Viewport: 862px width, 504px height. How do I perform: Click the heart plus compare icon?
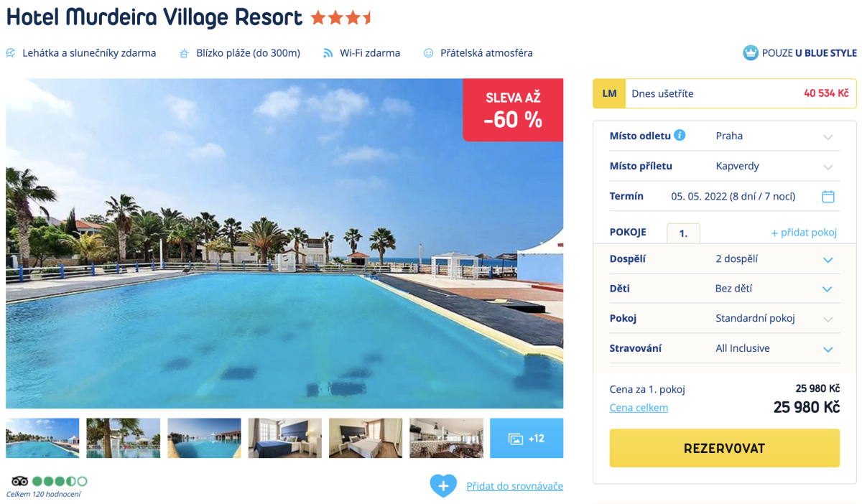pos(443,486)
